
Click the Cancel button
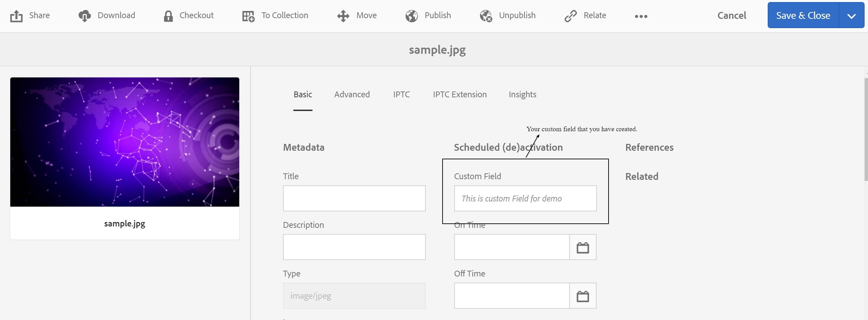pyautogui.click(x=732, y=15)
